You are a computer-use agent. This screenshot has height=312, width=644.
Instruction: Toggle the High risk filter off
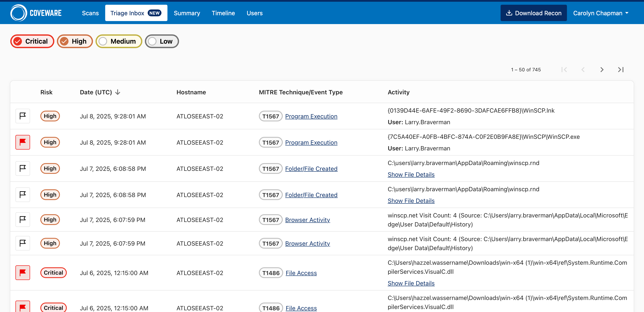[74, 41]
